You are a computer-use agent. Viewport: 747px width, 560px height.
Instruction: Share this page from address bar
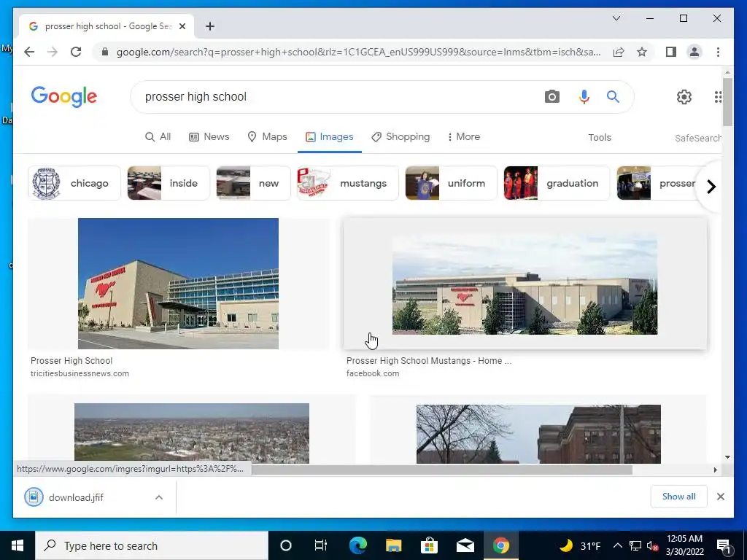619,52
